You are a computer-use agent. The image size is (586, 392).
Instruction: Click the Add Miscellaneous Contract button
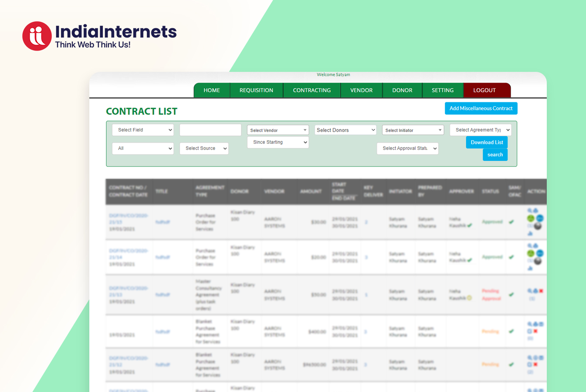point(481,108)
